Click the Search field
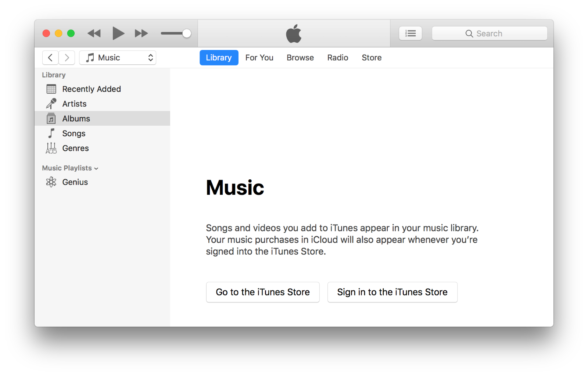This screenshot has height=376, width=588. pos(490,33)
